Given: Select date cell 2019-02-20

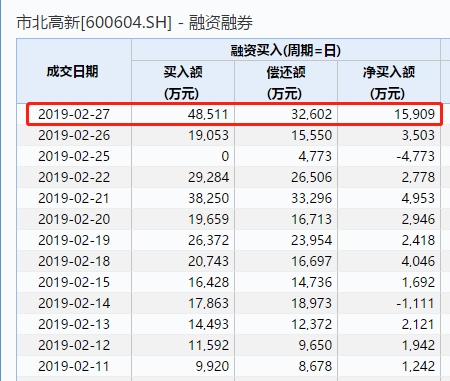Looking at the screenshot, I should click(74, 219).
